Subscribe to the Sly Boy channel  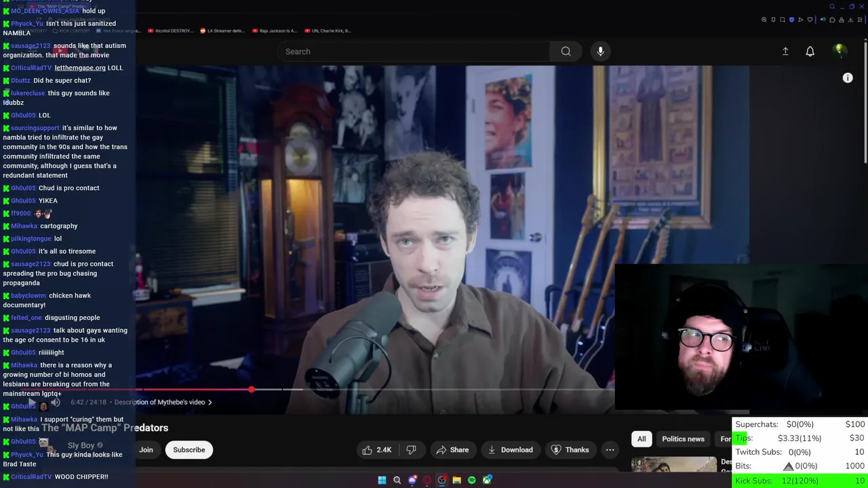[189, 450]
